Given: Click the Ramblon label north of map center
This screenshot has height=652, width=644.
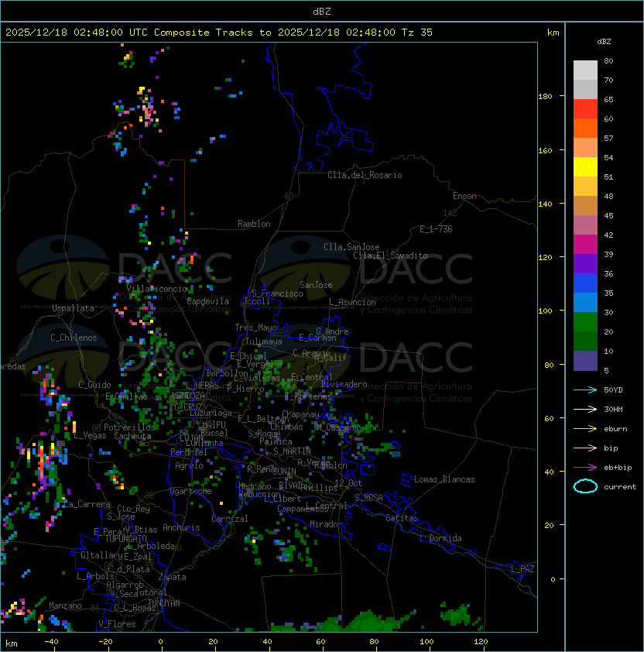Looking at the screenshot, I should pos(254,224).
